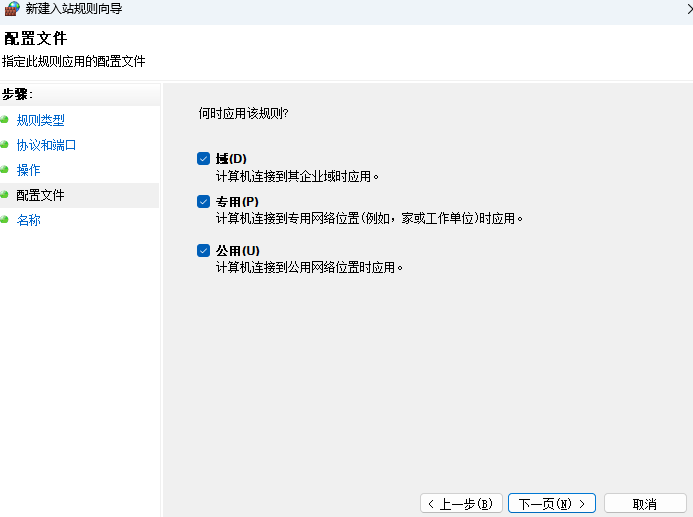Image resolution: width=693 pixels, height=517 pixels.
Task: Proceed with 下一页(N) button
Action: pos(552,503)
